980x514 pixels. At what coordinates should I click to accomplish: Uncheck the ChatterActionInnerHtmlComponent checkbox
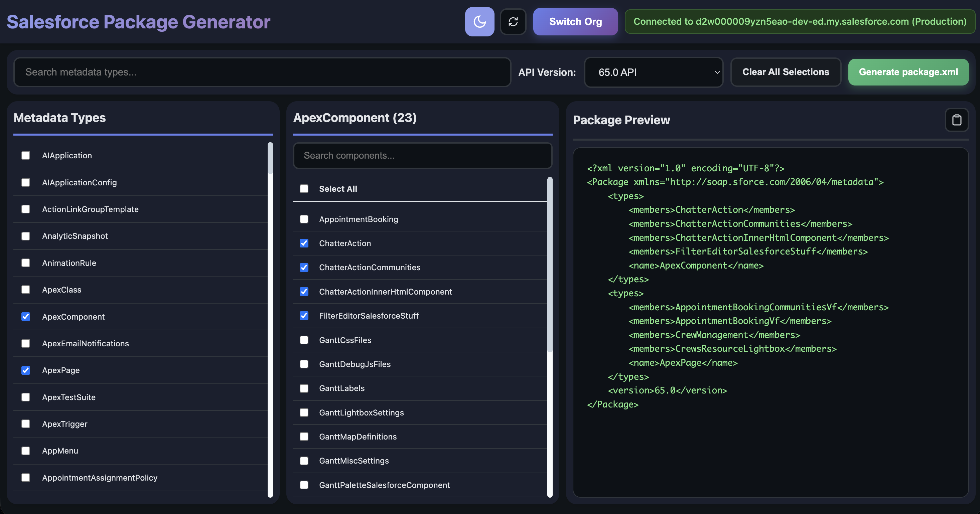(304, 292)
